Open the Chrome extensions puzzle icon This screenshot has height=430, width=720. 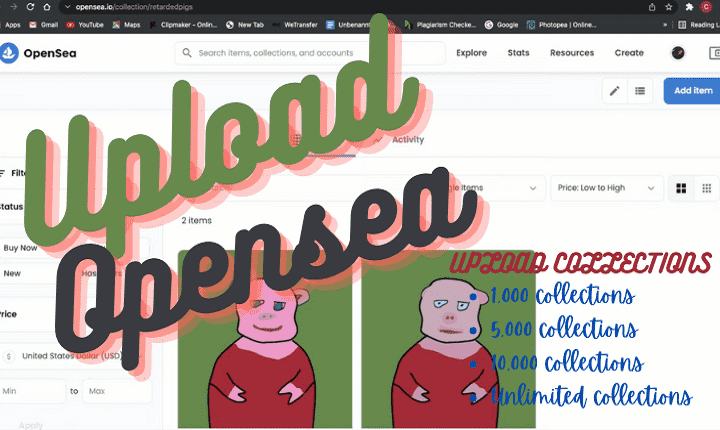click(x=689, y=7)
